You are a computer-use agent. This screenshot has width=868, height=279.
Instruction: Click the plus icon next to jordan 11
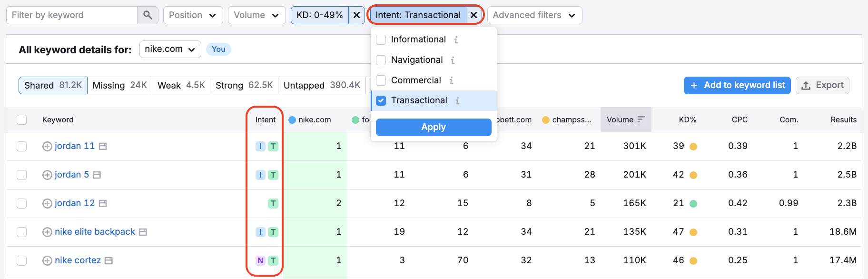click(x=47, y=147)
